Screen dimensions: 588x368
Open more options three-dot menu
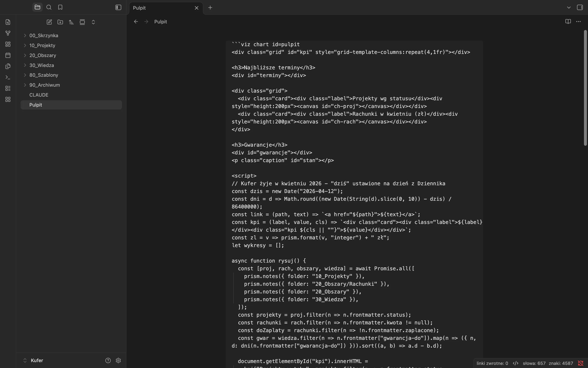point(578,22)
